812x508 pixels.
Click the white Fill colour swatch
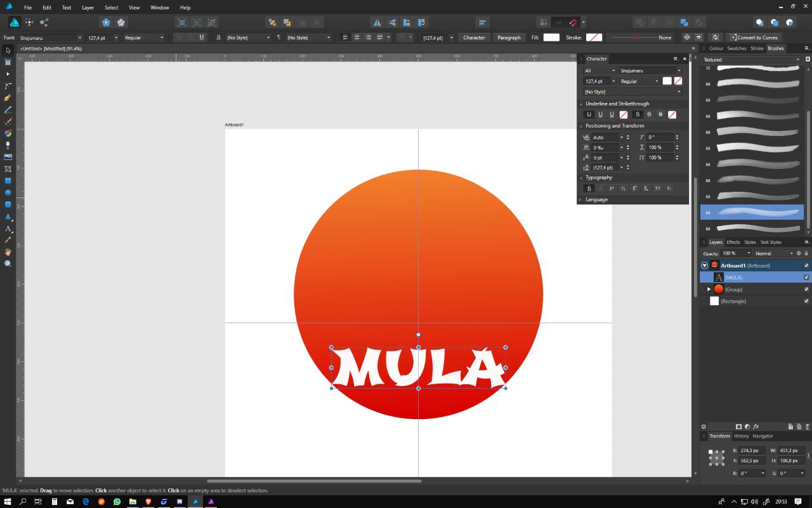click(x=551, y=37)
